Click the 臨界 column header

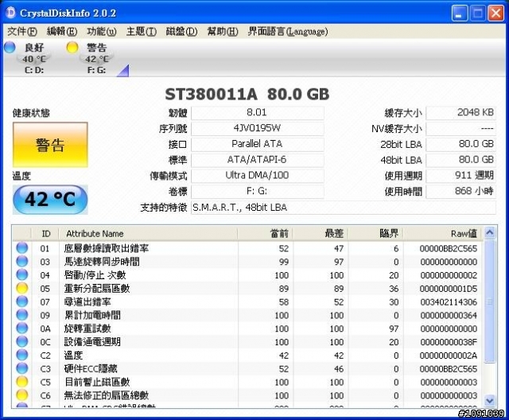tap(375, 234)
